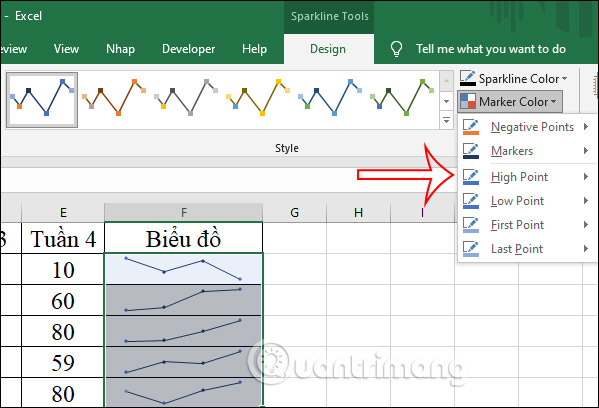Click the First Point pen icon

coord(471,225)
